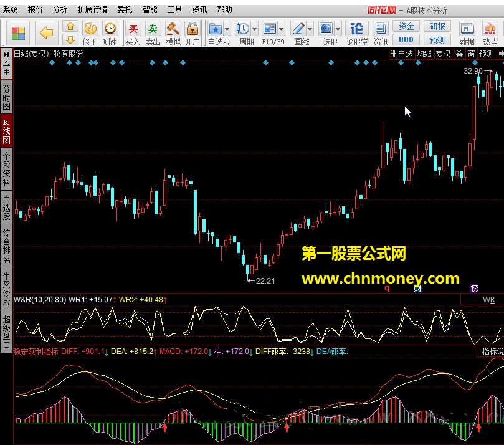Expand the 周期 dropdown arrow
504x445 pixels.
255,29
